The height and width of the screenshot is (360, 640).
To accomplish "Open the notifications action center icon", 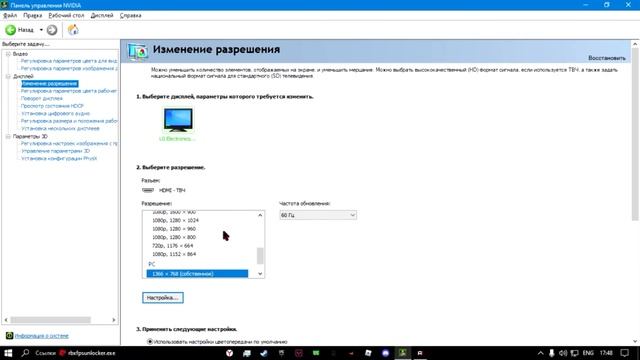I will (x=624, y=353).
